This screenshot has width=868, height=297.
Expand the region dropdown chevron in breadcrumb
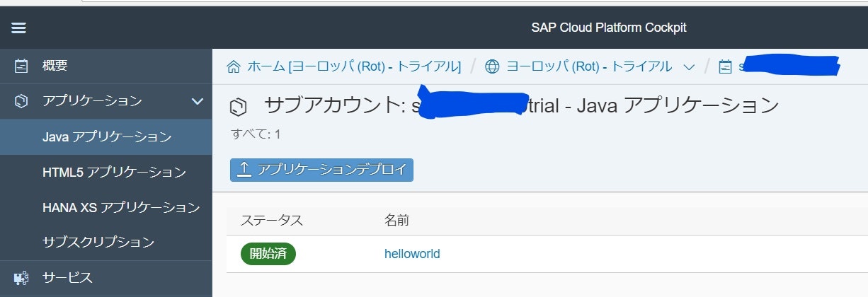[689, 67]
